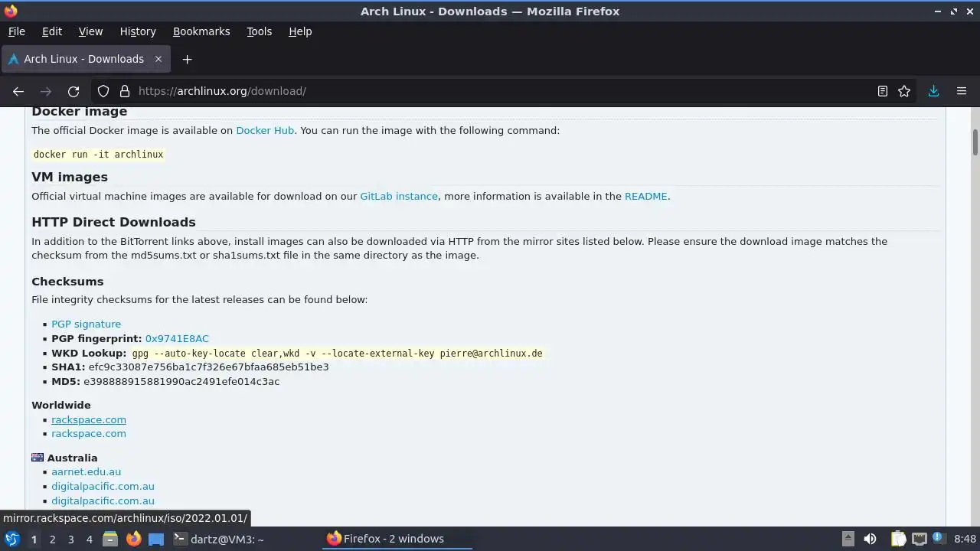
Task: Follow the Docker Hub link
Action: [265, 130]
